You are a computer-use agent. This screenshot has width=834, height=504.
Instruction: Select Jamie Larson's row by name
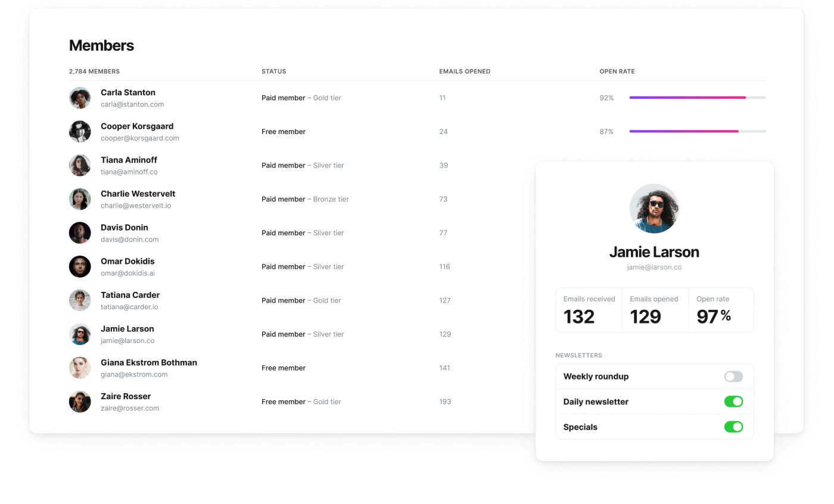[127, 328]
